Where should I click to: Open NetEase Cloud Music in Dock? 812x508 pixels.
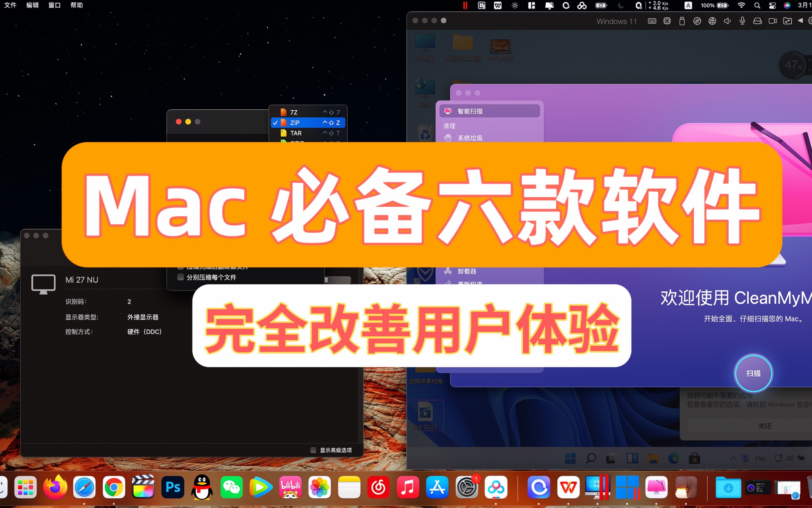[379, 487]
